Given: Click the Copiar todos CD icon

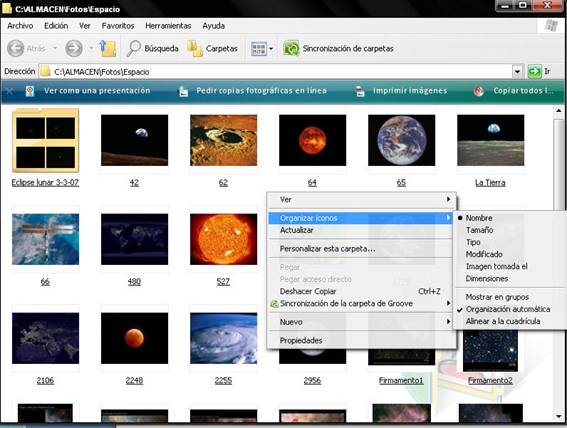Looking at the screenshot, I should (x=479, y=91).
